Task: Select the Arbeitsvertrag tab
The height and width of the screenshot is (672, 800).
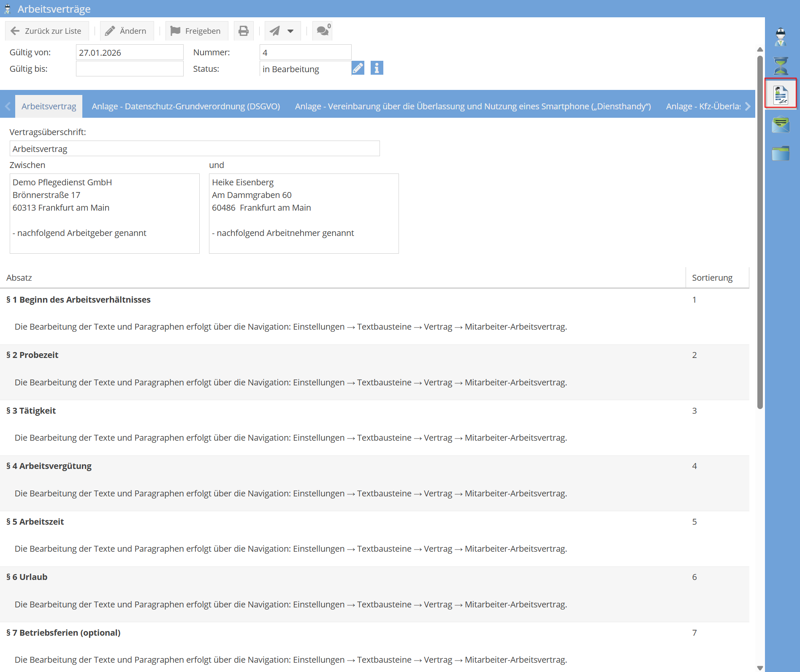Action: click(49, 106)
